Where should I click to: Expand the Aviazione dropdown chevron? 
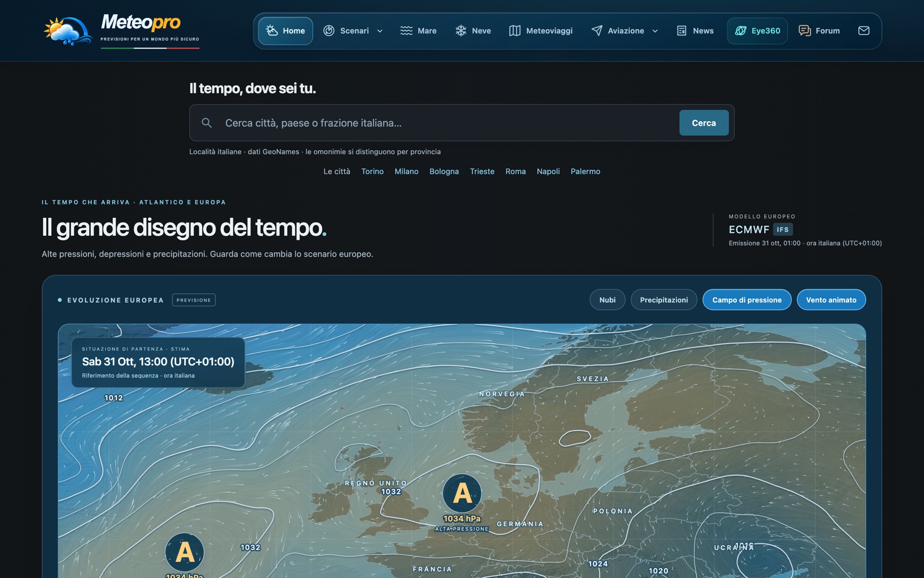coord(655,31)
